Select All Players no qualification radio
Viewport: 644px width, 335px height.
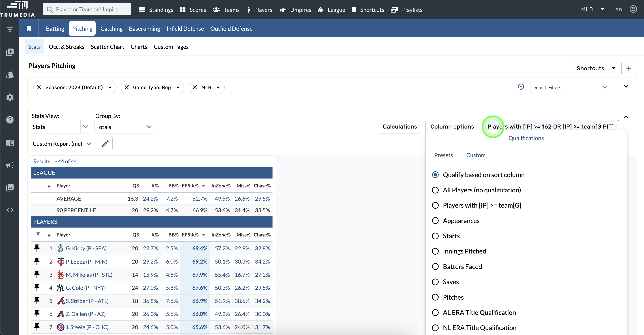tap(435, 190)
